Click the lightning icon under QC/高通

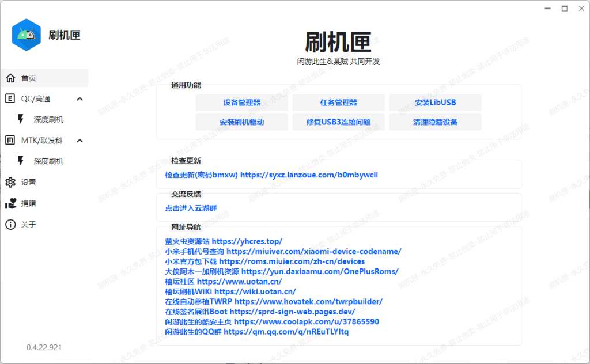coord(21,119)
